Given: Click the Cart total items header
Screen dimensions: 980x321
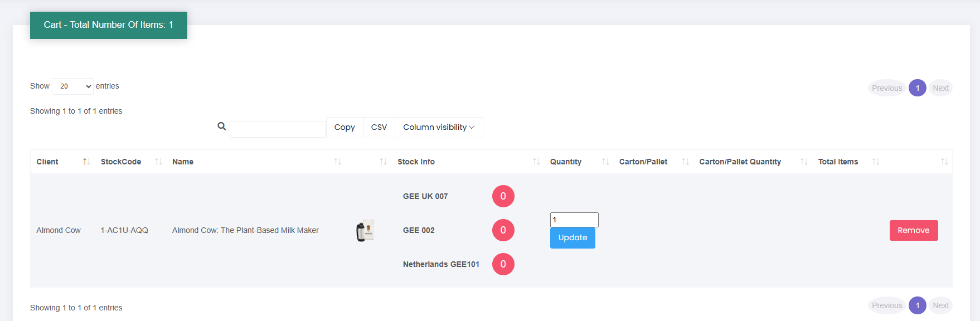Looking at the screenshot, I should pyautogui.click(x=109, y=25).
